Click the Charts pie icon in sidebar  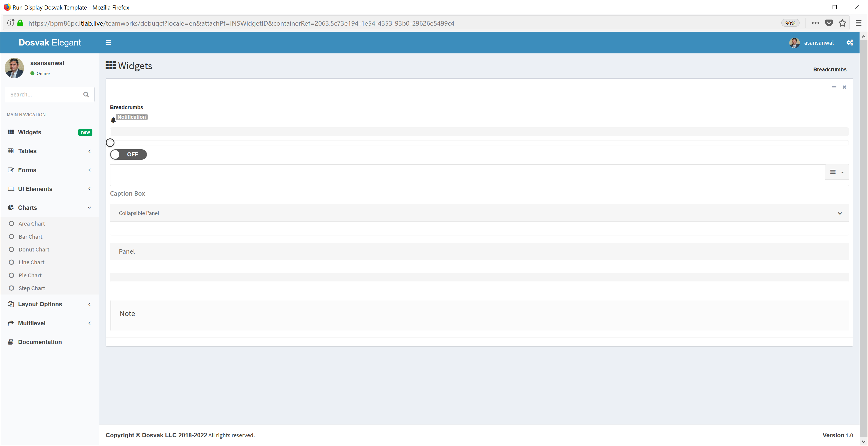click(11, 208)
